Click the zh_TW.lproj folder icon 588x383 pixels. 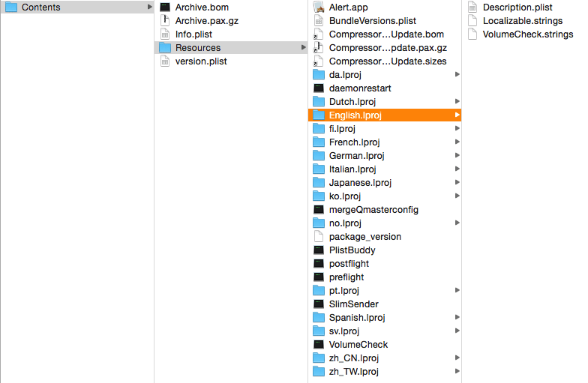coord(319,372)
